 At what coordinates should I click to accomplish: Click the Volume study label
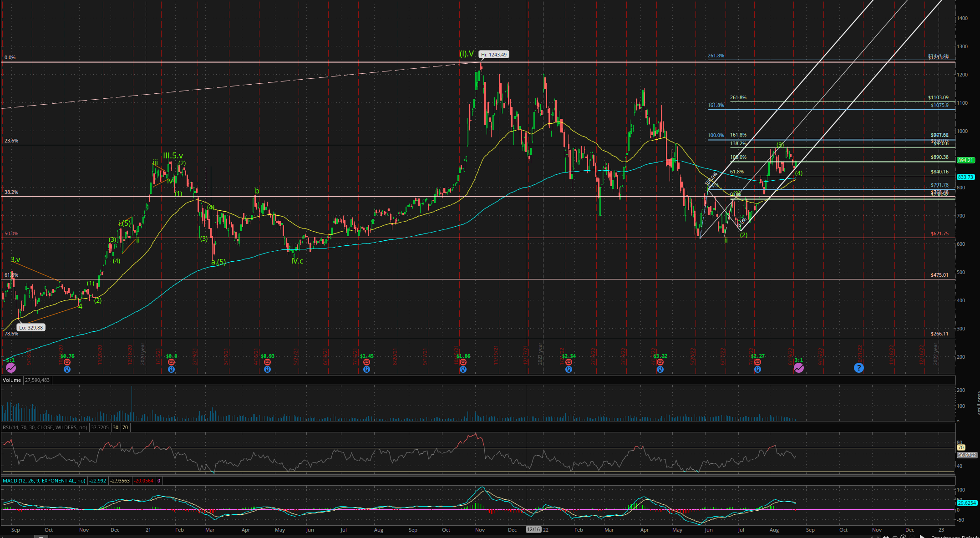click(12, 380)
